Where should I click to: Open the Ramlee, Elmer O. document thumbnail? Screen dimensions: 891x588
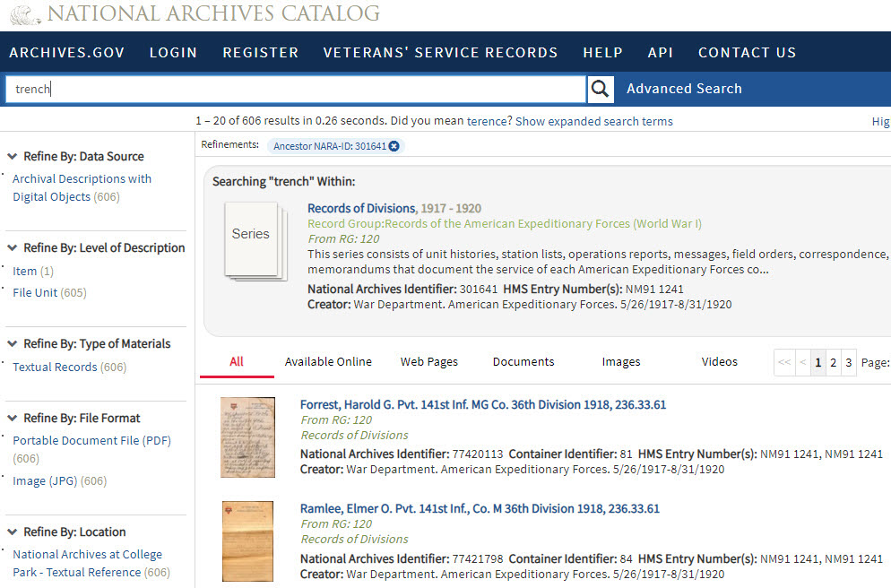click(x=247, y=541)
